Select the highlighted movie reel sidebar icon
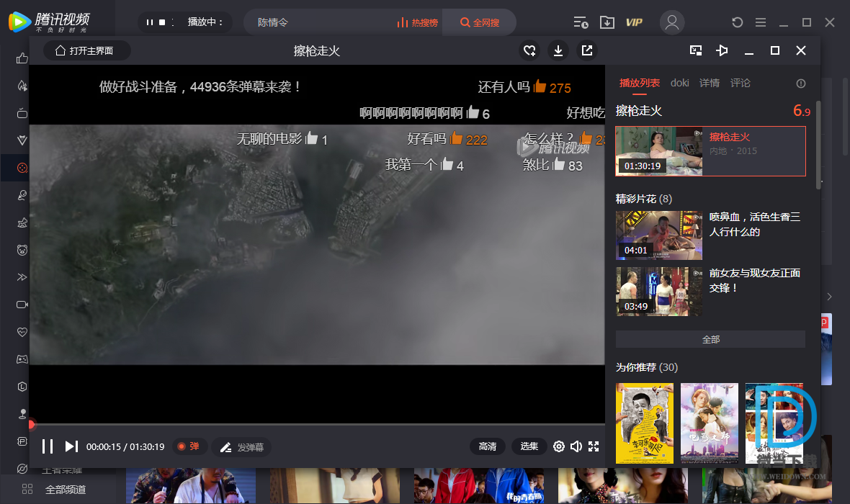This screenshot has width=850, height=504. pos(22,168)
